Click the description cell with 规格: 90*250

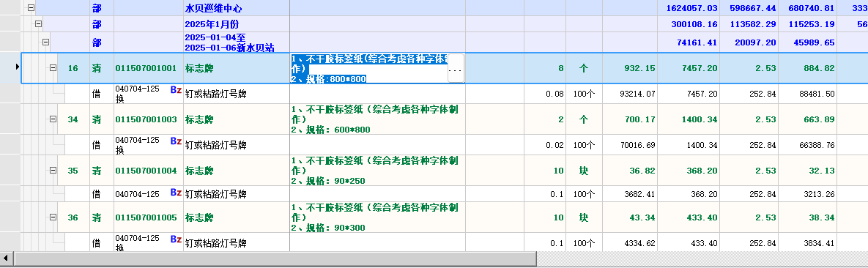[x=377, y=171]
